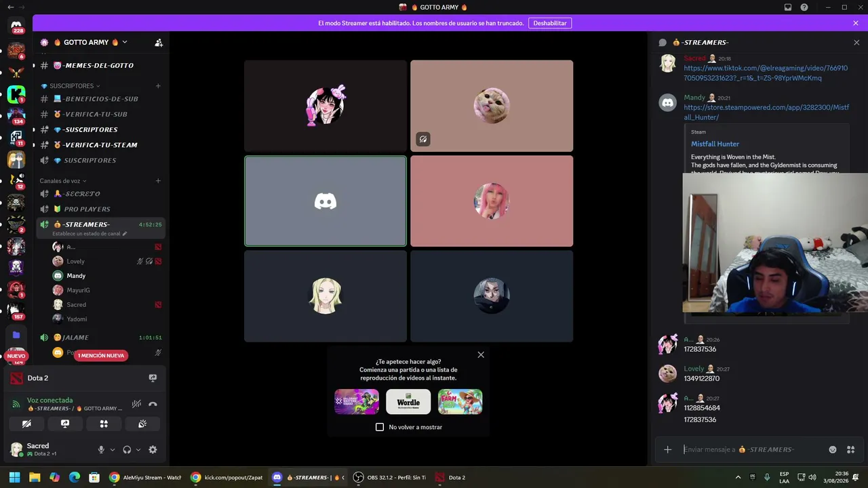Join the SECRETO voice channel
868x488 pixels.
(x=100, y=194)
